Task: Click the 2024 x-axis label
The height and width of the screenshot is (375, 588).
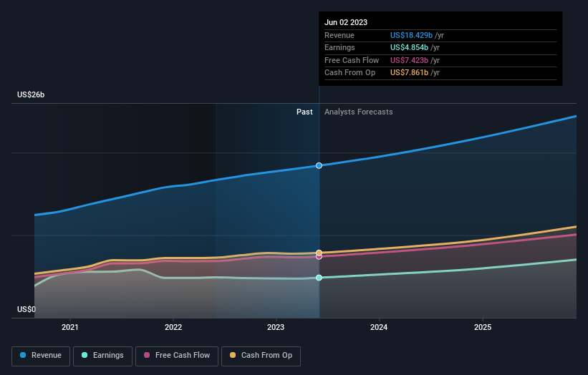Action: click(x=379, y=327)
